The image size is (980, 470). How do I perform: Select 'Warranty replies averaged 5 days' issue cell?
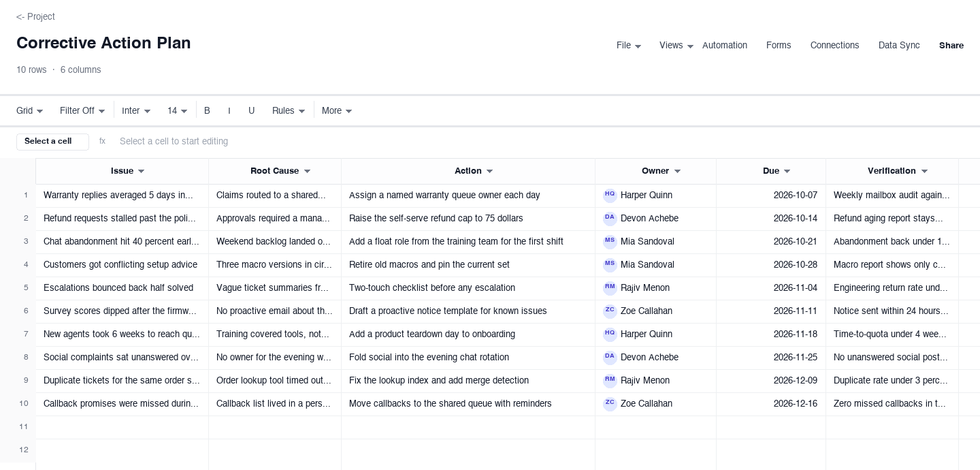pos(122,195)
